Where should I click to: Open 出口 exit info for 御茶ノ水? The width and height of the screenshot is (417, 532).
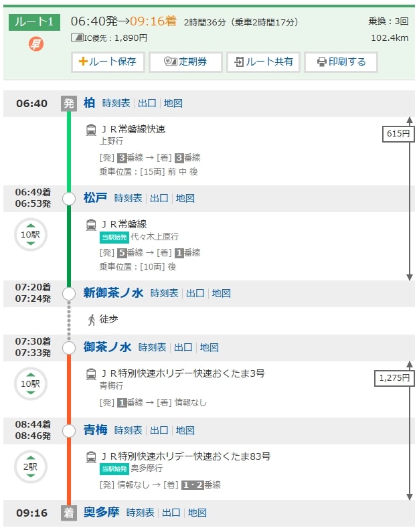point(183,347)
